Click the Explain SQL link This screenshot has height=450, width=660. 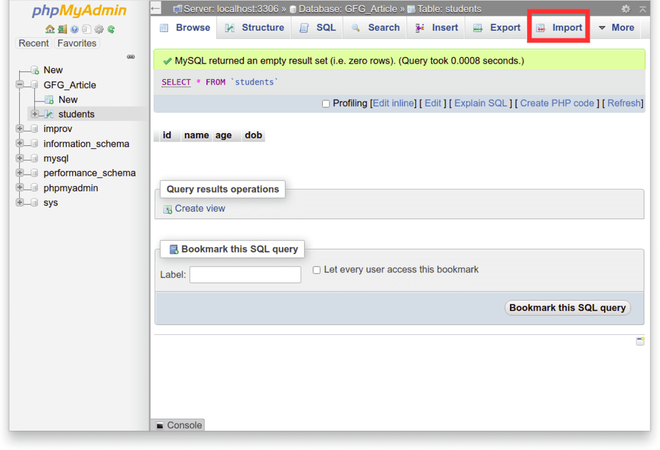[480, 104]
